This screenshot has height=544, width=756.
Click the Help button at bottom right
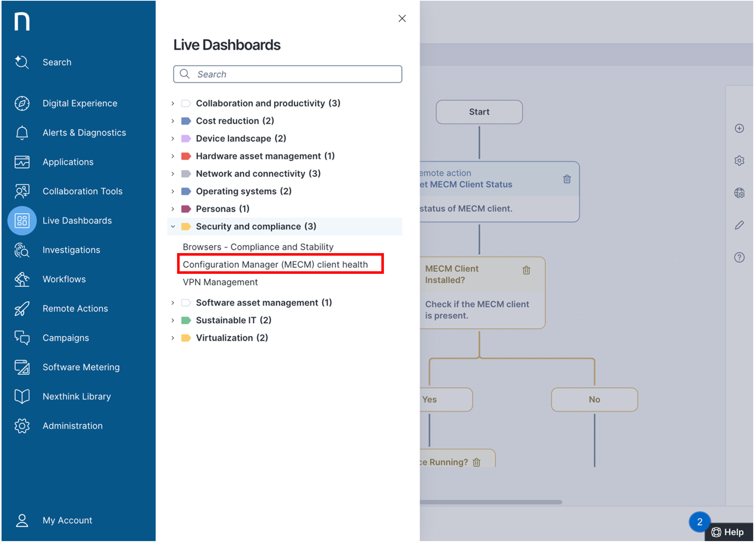729,532
